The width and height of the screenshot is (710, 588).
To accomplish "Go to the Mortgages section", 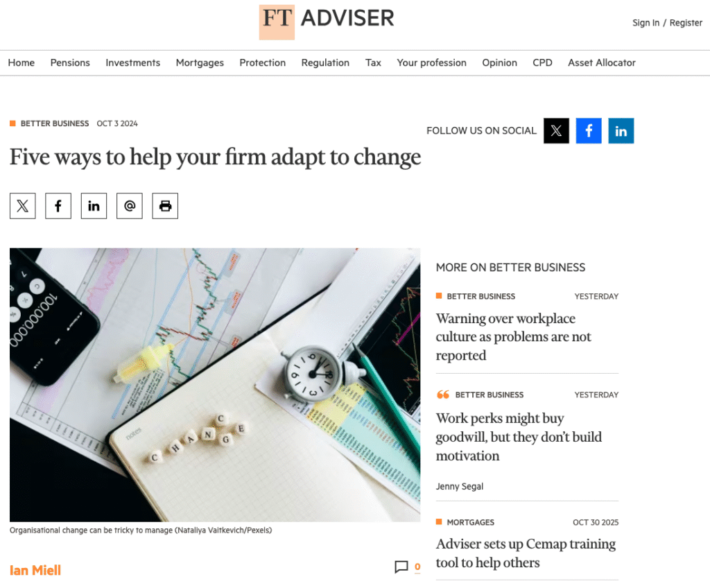I will click(x=200, y=62).
